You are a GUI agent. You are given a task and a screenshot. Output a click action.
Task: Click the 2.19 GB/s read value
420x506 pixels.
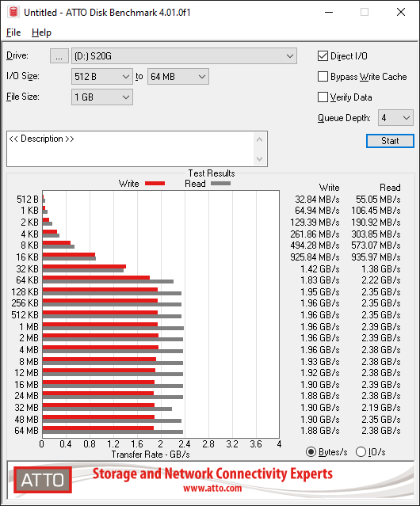[381, 408]
